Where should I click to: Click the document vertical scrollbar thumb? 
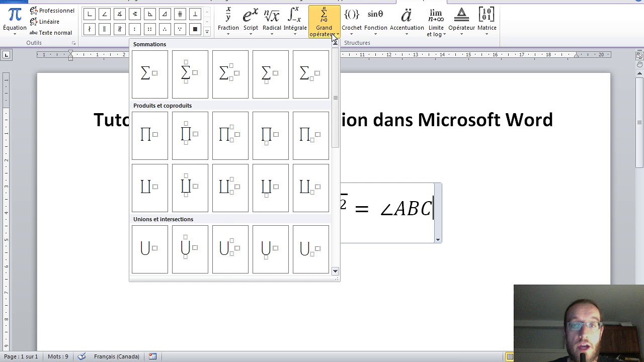(639, 123)
